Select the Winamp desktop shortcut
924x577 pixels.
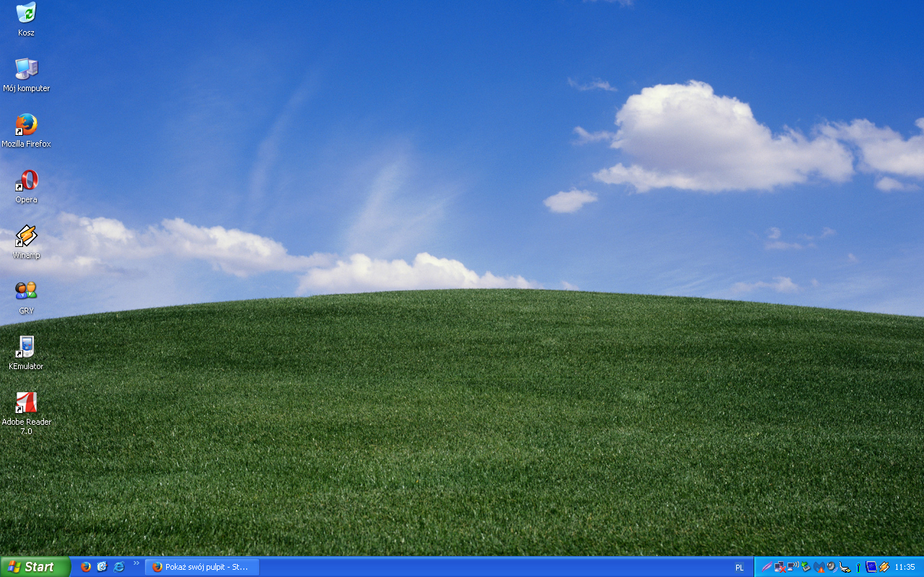(x=26, y=242)
